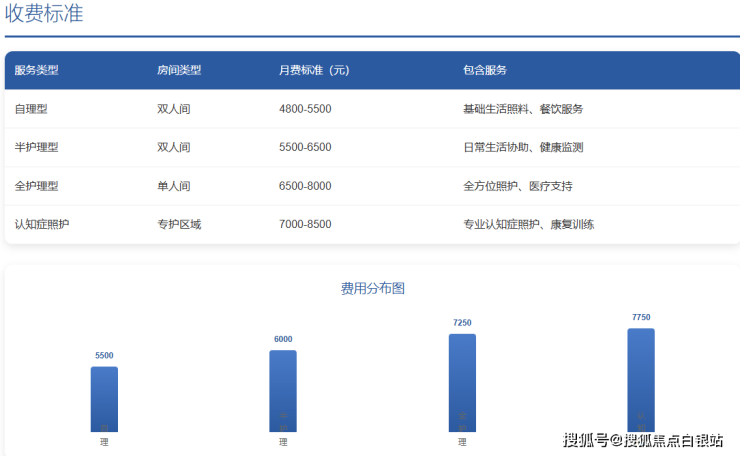
Task: Select the 单人间 room type cell
Action: coord(173,186)
